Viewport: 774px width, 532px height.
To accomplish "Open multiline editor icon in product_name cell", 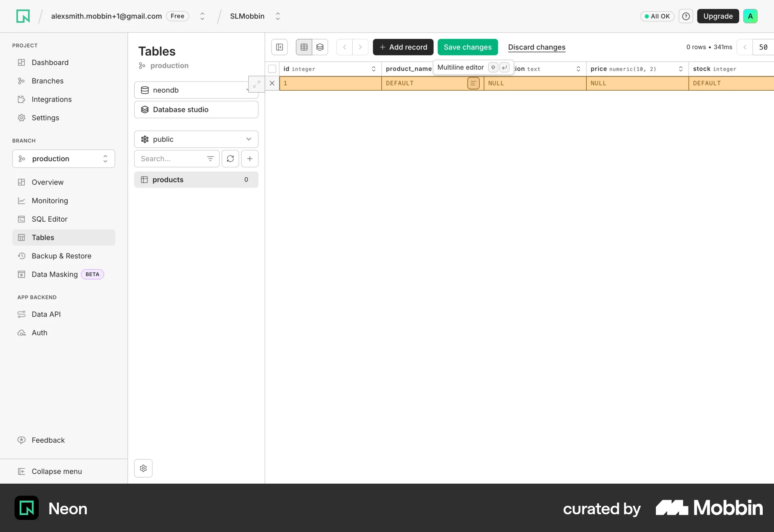I will coord(473,83).
